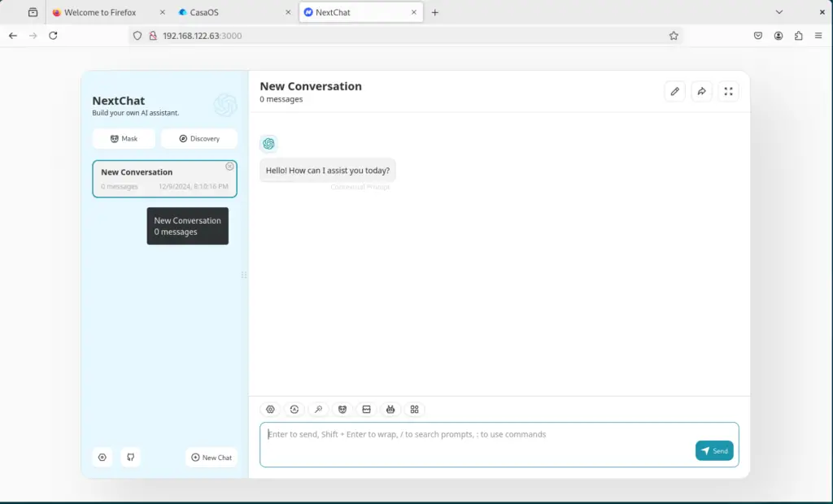Click the sidebar resize drag handle
Image resolution: width=833 pixels, height=504 pixels.
point(244,275)
